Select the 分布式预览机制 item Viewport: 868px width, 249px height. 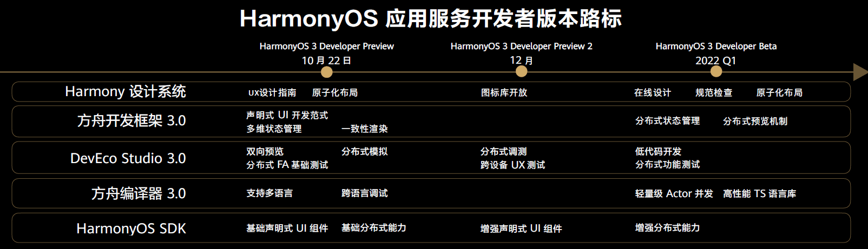coord(755,121)
